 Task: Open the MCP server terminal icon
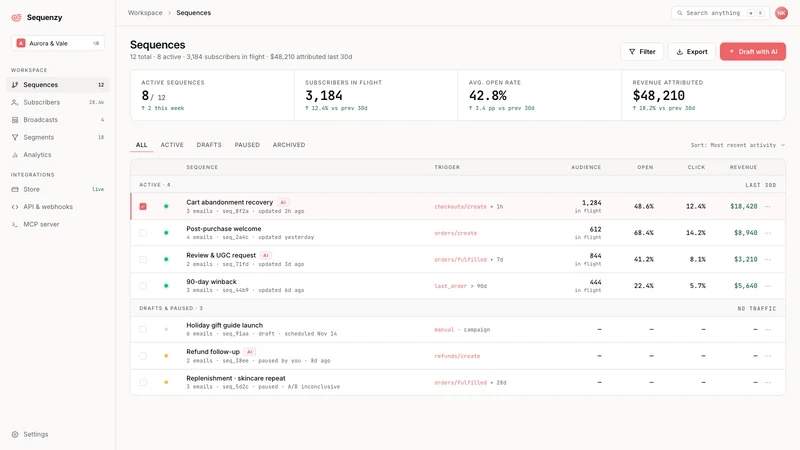pyautogui.click(x=15, y=224)
